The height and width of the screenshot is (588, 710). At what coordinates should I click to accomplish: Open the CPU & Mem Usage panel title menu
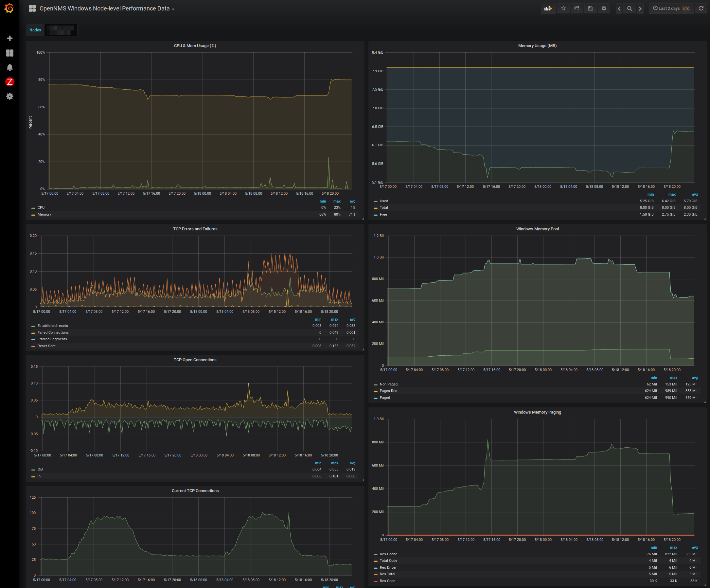point(195,46)
